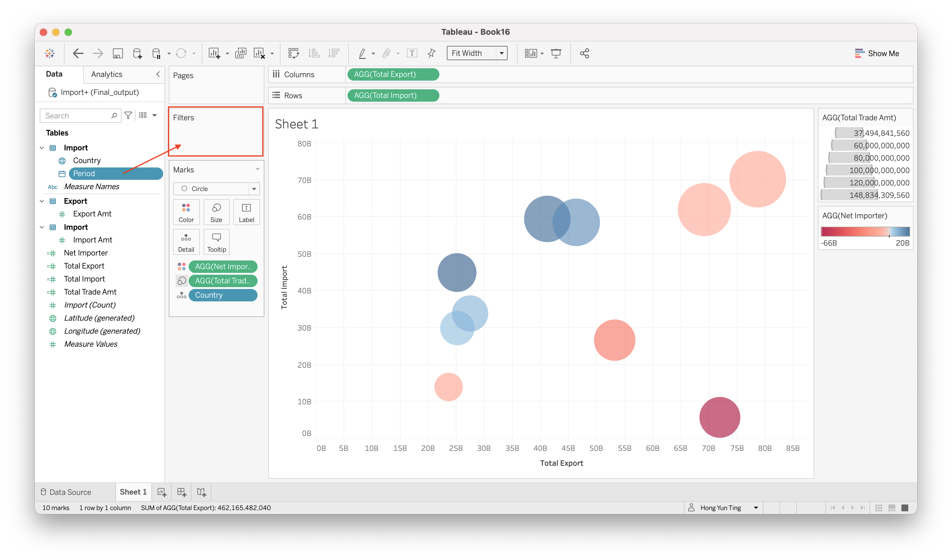Click the Color button in Marks card
This screenshot has width=952, height=560.
pyautogui.click(x=186, y=212)
